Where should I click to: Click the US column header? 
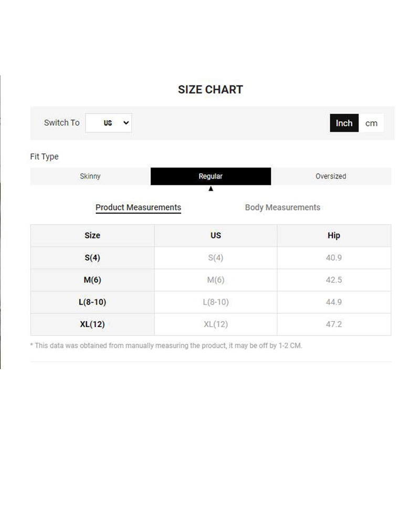[x=216, y=236]
